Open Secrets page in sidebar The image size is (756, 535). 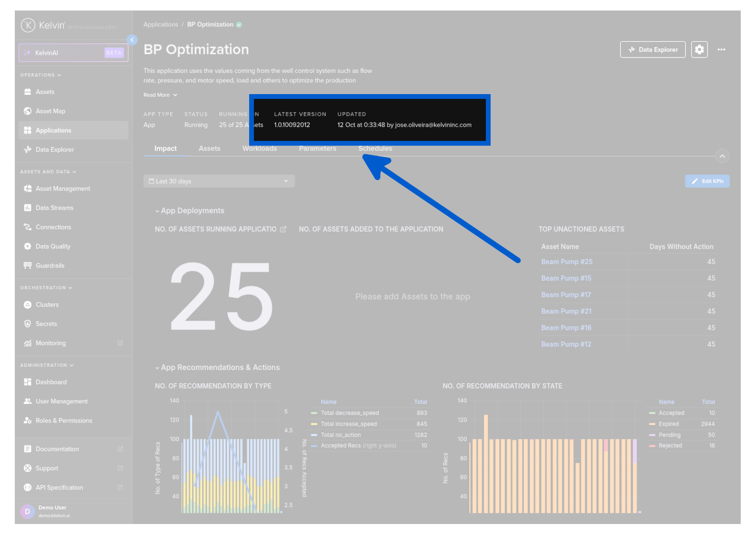tap(46, 324)
